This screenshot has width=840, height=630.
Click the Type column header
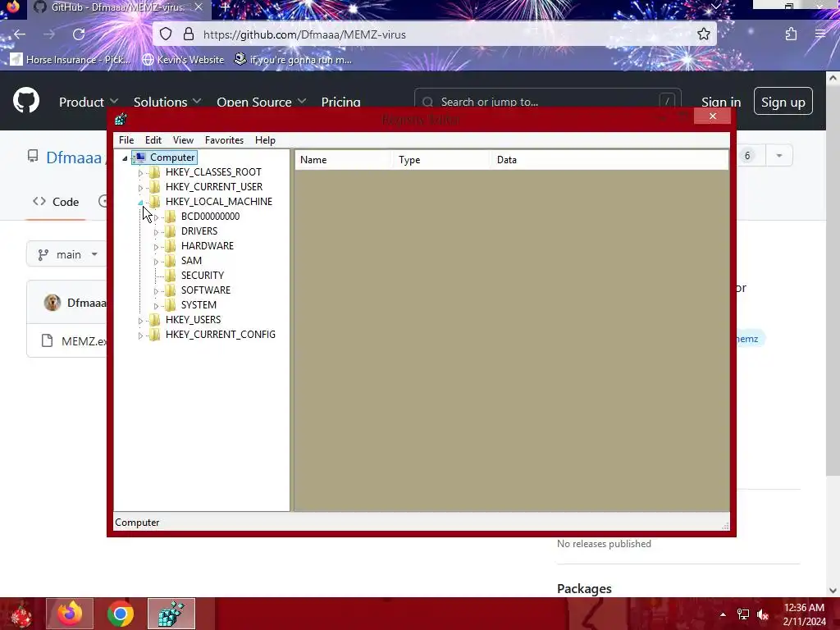(x=442, y=160)
